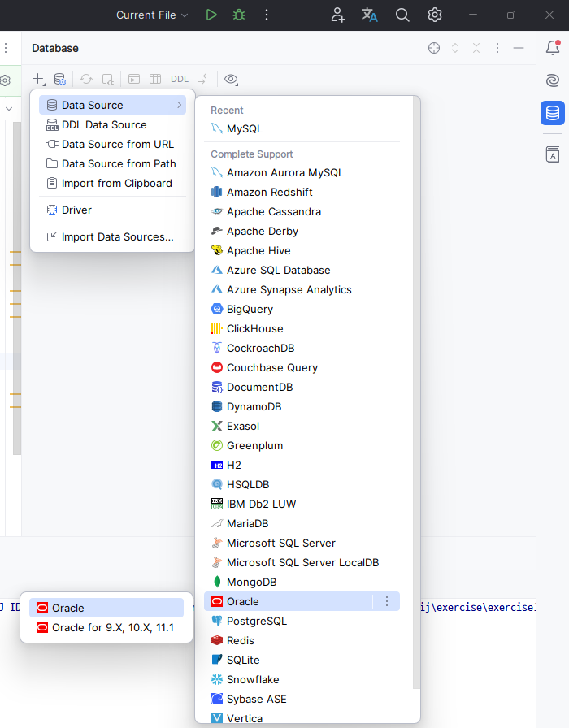Choose CockroachDB
The width and height of the screenshot is (569, 728).
pyautogui.click(x=302, y=349)
